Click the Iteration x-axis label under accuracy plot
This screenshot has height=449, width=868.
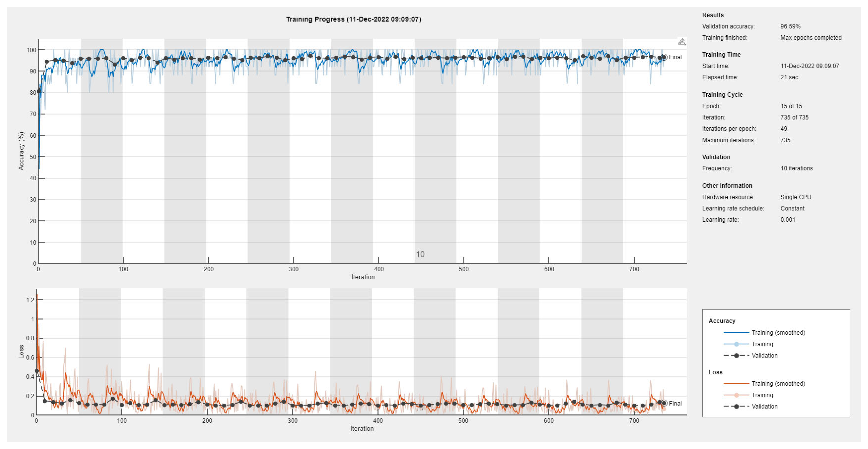pos(363,277)
